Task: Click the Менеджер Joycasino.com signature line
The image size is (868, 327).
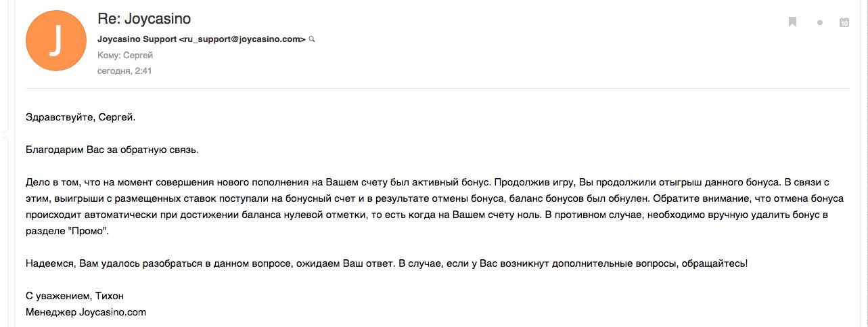Action: pos(85,312)
